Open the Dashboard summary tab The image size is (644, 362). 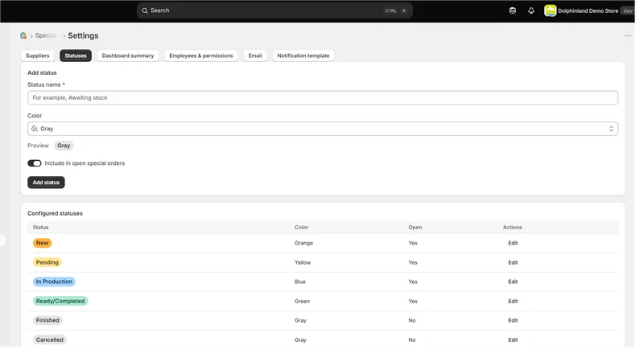click(130, 56)
